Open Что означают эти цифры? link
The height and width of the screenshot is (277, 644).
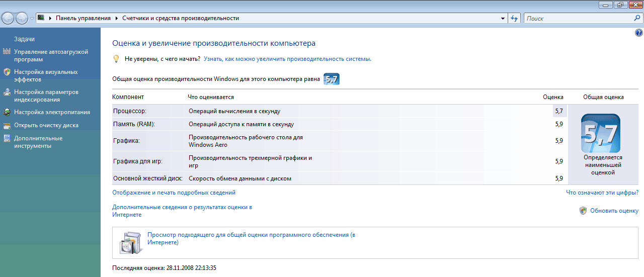[602, 193]
